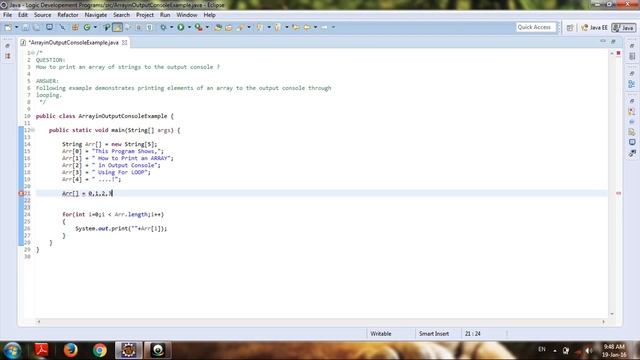Screen dimensions: 640x360
Task: Open the Outline right sidebar icon
Action: coord(632,84)
